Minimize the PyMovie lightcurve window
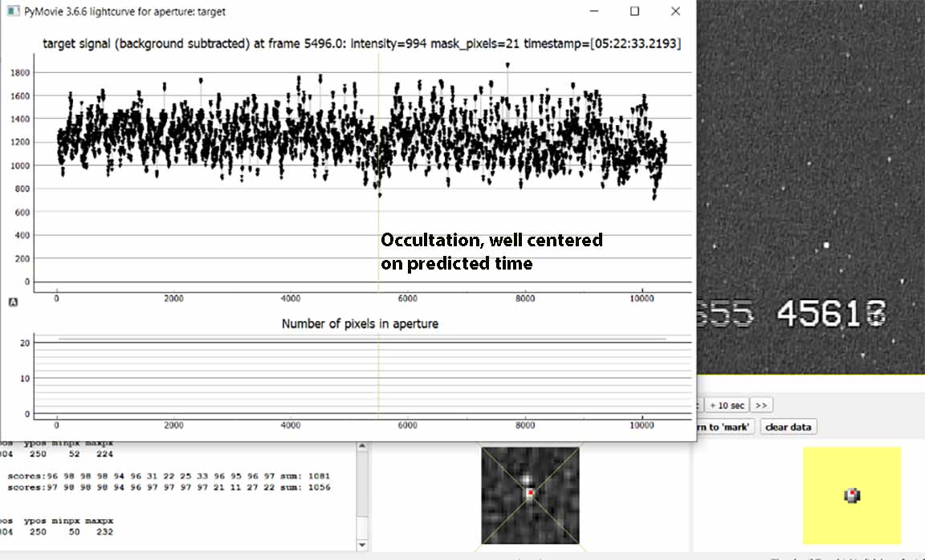This screenshot has width=925, height=560. coord(595,11)
